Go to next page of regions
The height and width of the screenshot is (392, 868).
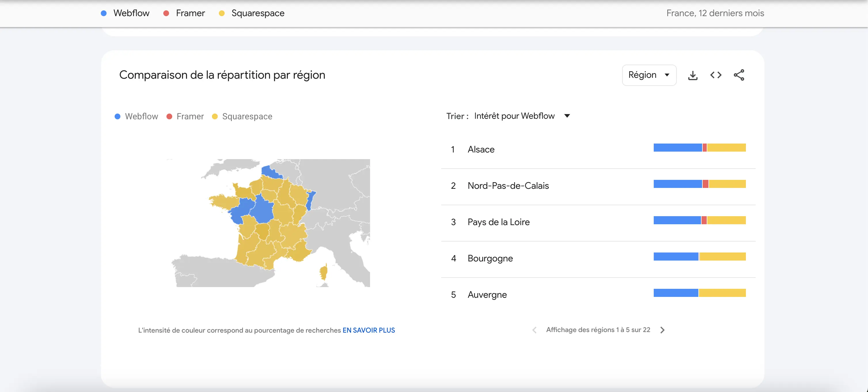pos(662,330)
